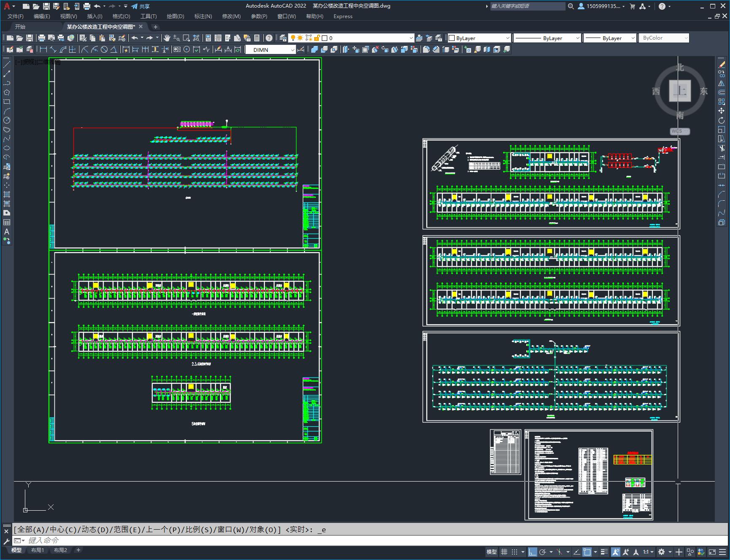Select the Diameter dimension tool
This screenshot has width=730, height=560.
point(104,49)
